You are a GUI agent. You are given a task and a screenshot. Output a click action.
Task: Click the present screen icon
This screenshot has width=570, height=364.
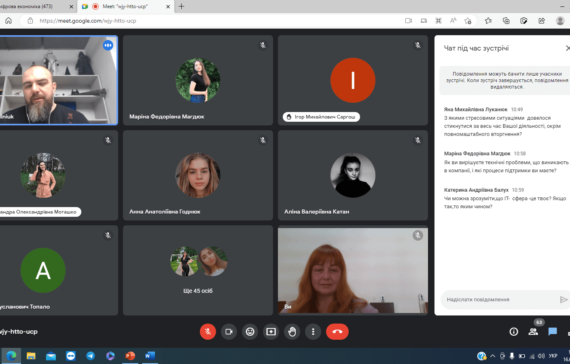[x=271, y=332]
